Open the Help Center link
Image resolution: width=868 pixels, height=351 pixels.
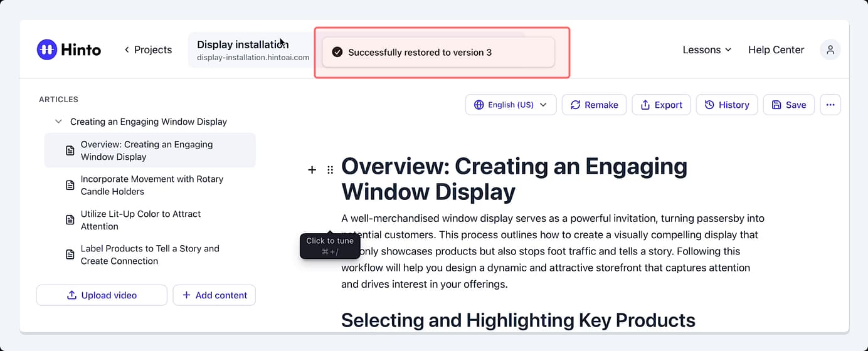click(776, 50)
